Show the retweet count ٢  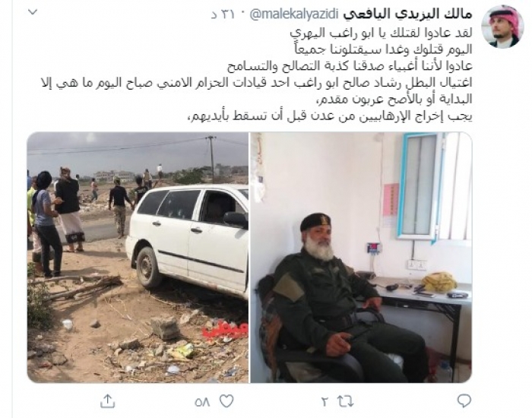(325, 402)
